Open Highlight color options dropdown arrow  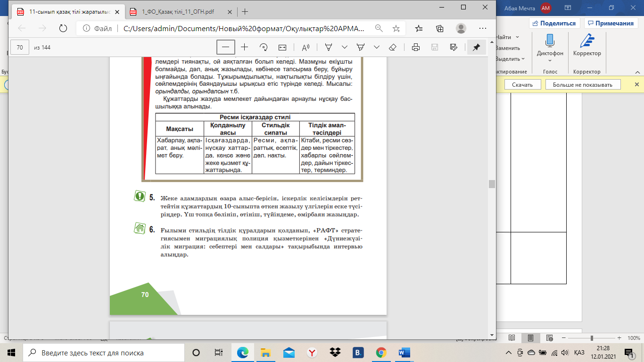coord(376,47)
